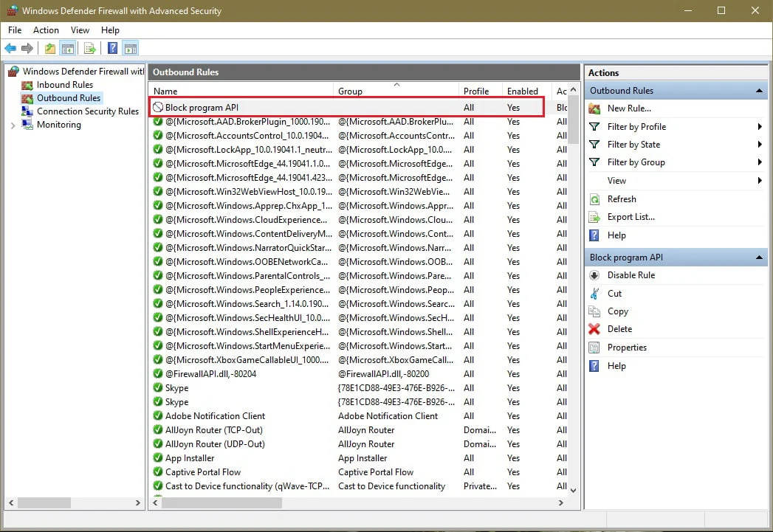Toggle the show/hide action pane toolbar button
Screen dimensions: 773x532
(130, 48)
